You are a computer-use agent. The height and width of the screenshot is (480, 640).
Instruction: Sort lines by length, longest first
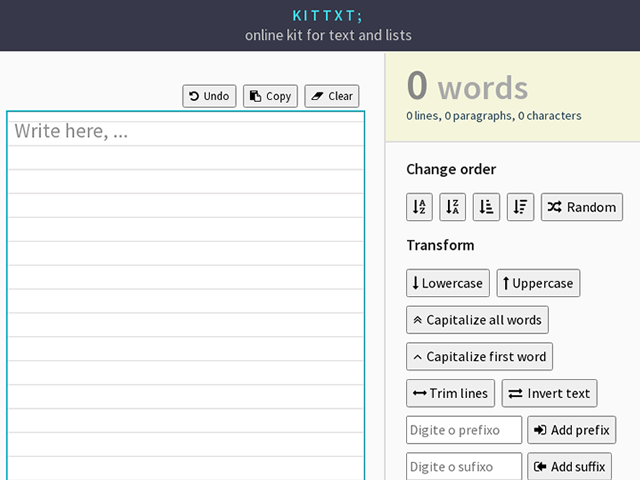(520, 207)
